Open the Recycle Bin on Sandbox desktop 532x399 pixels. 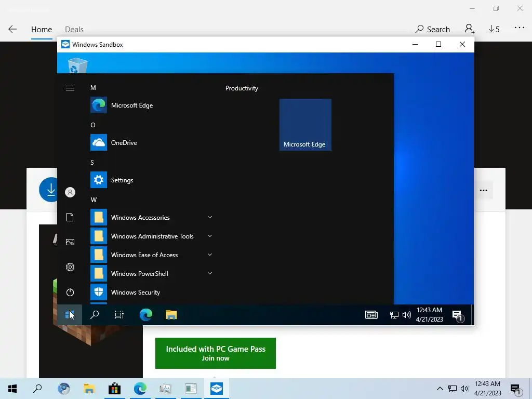tap(78, 65)
